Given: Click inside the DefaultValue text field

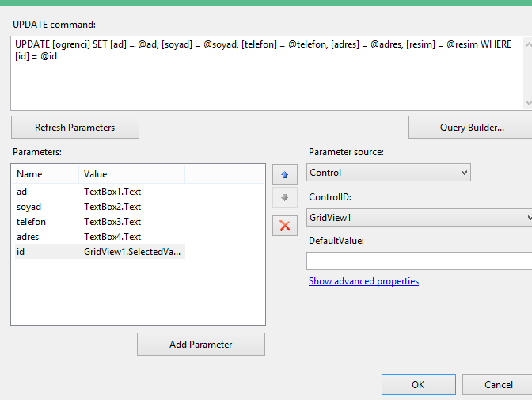Looking at the screenshot, I should pyautogui.click(x=420, y=261).
